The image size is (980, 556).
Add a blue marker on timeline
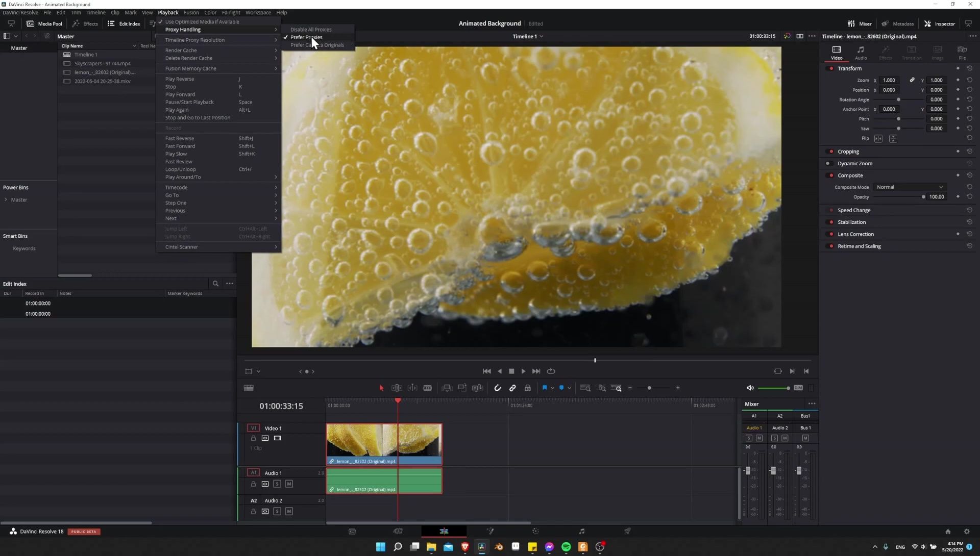(x=561, y=388)
